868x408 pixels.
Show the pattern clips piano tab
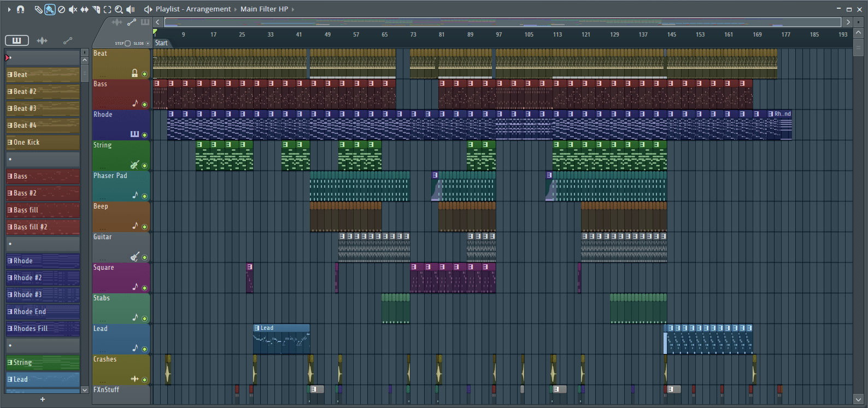(17, 40)
